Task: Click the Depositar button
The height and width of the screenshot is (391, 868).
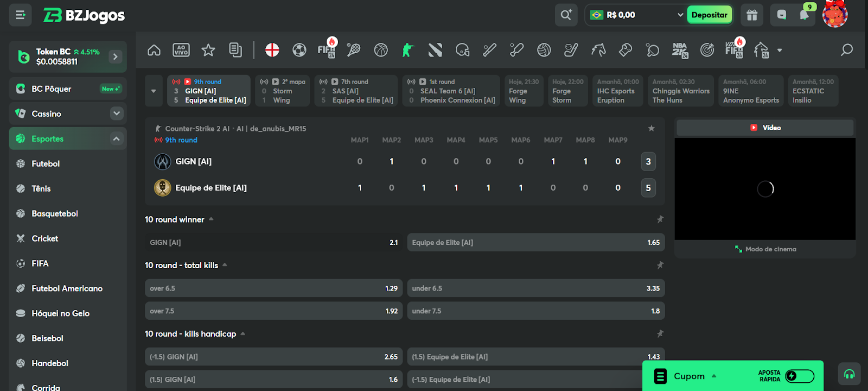Action: pos(710,15)
